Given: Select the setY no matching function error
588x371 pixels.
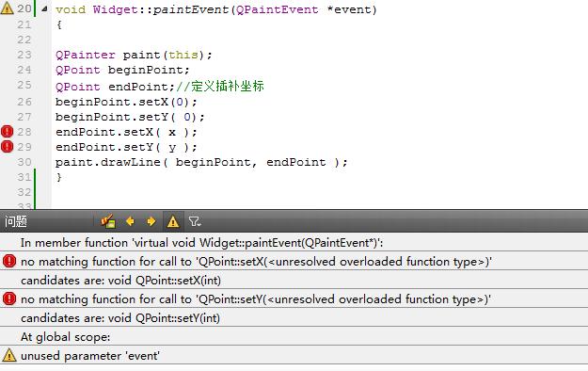Looking at the screenshot, I should 294,298.
